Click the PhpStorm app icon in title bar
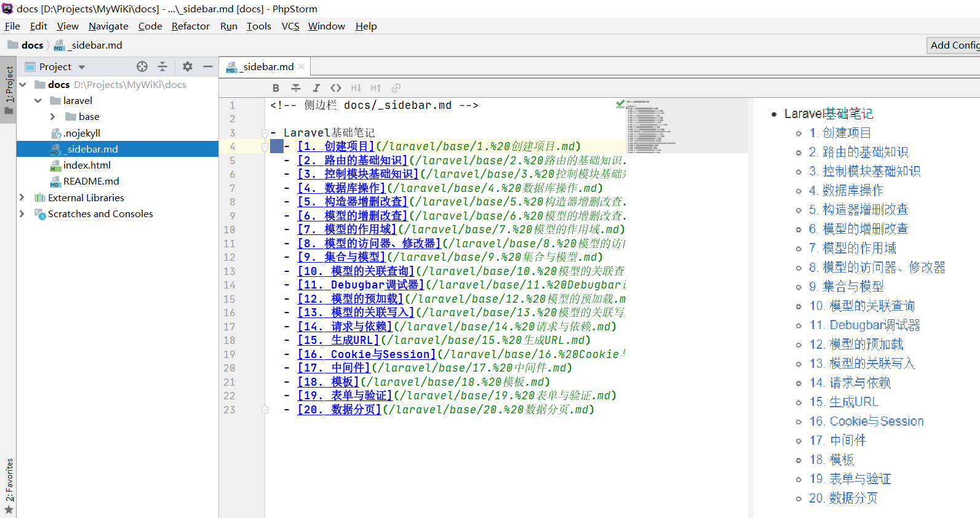Screen dimensions: 980x518 [7, 9]
